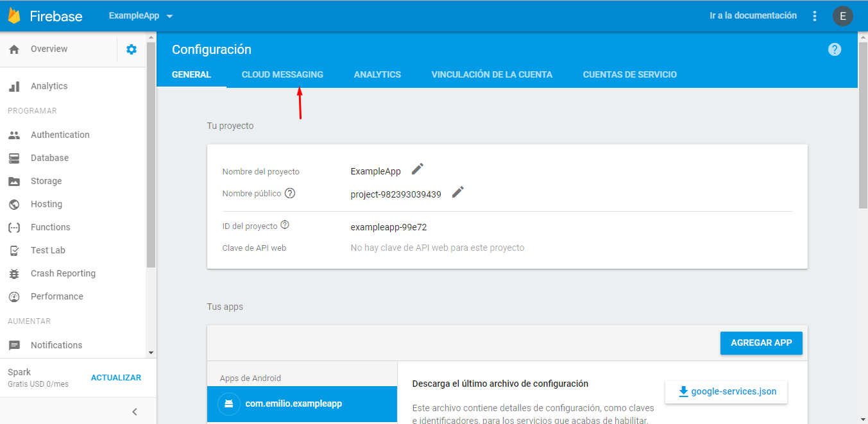
Task: Edit project name with pencil icon
Action: coord(418,169)
